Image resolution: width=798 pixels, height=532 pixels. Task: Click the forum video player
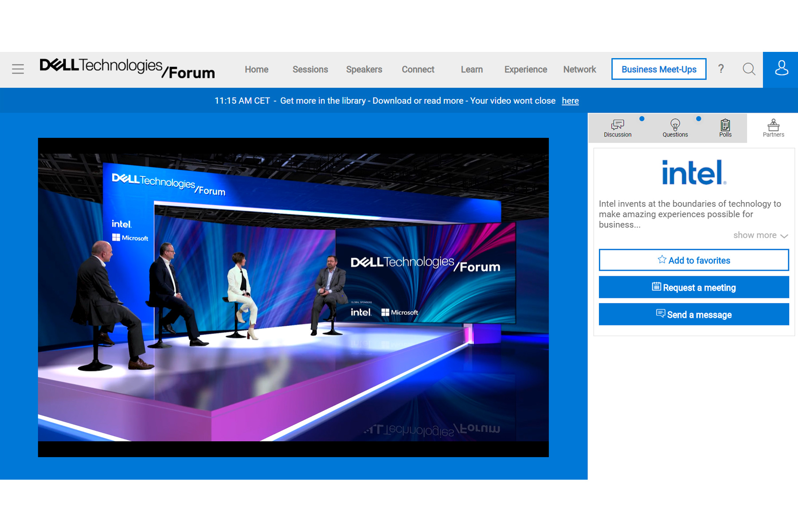point(293,297)
